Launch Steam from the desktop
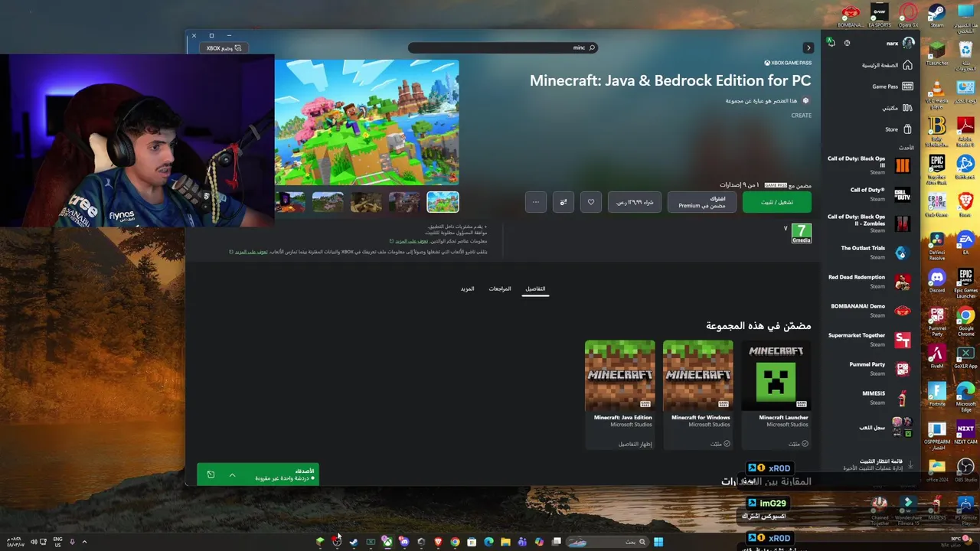The height and width of the screenshot is (551, 980). coord(937,15)
